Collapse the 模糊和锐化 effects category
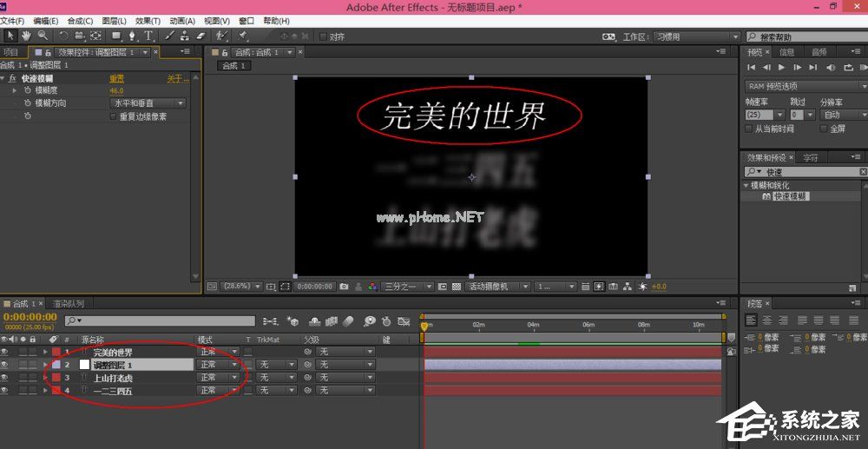The width and height of the screenshot is (868, 449). point(746,186)
